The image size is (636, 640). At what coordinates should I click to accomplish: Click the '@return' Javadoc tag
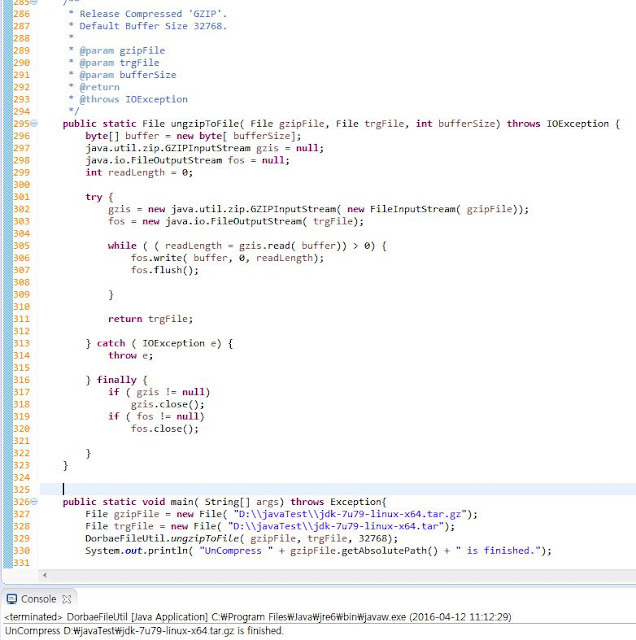click(99, 87)
